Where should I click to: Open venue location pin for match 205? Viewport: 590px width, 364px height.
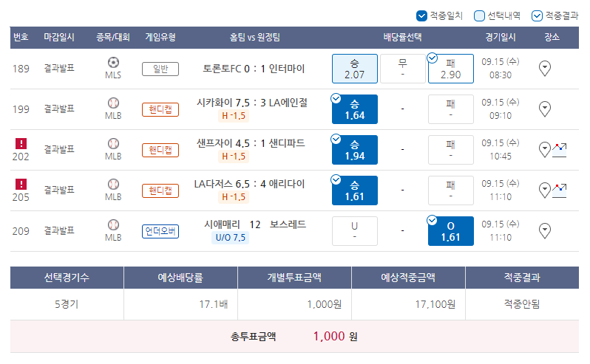pyautogui.click(x=544, y=190)
